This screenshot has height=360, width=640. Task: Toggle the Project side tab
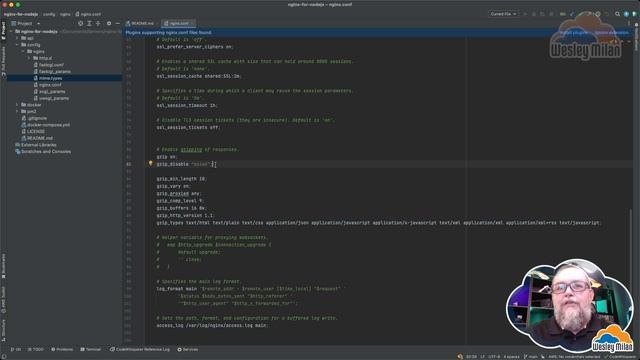pyautogui.click(x=3, y=31)
